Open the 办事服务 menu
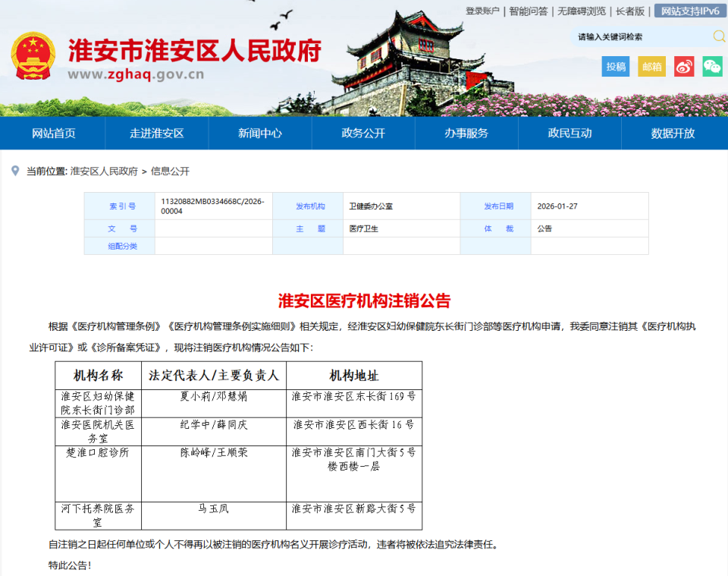 click(466, 133)
